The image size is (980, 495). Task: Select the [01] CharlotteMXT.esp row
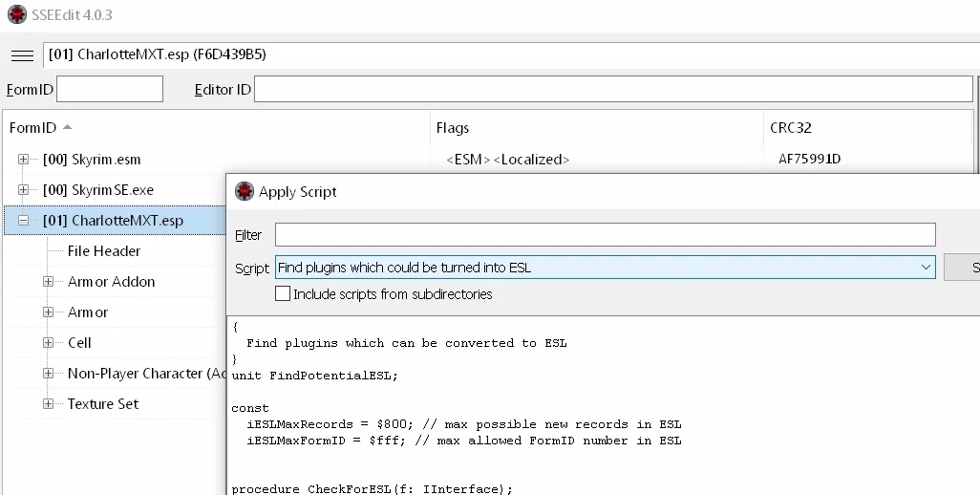[113, 221]
